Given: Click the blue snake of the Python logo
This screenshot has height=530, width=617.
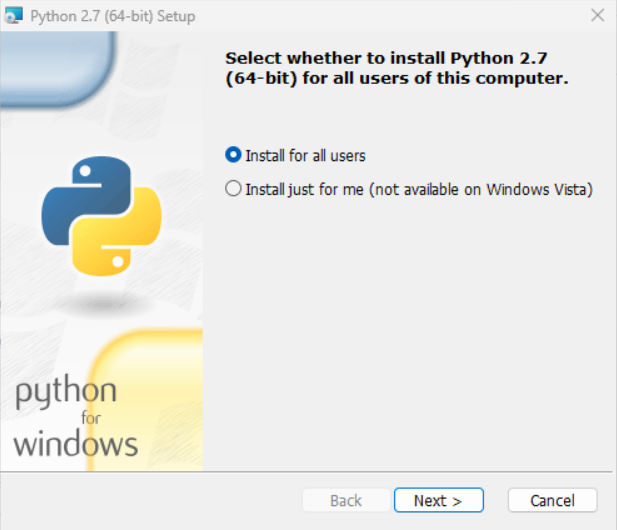Looking at the screenshot, I should (x=80, y=197).
